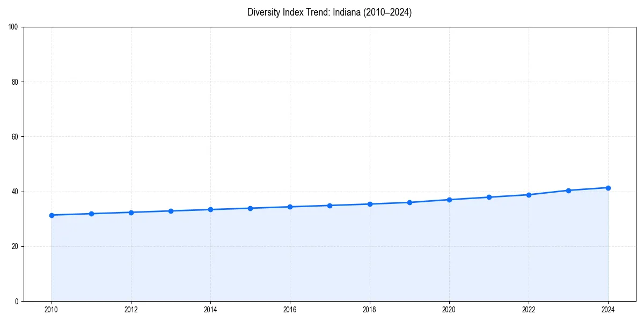Select the highest 2024 data point
The width and height of the screenshot is (644, 322).
click(608, 188)
